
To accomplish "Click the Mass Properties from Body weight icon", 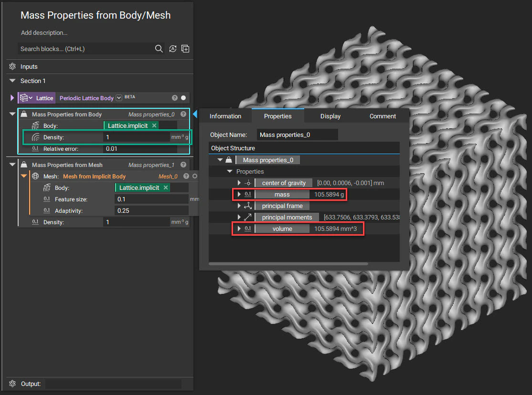I will click(24, 114).
